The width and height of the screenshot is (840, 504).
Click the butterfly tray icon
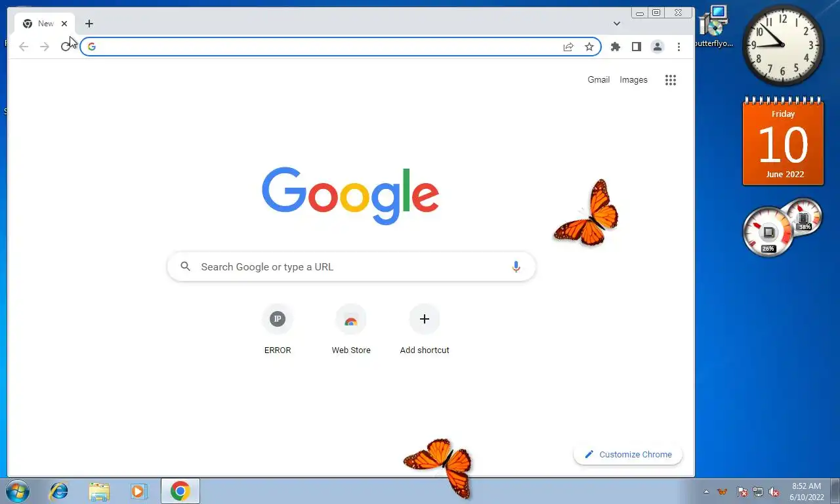click(723, 492)
